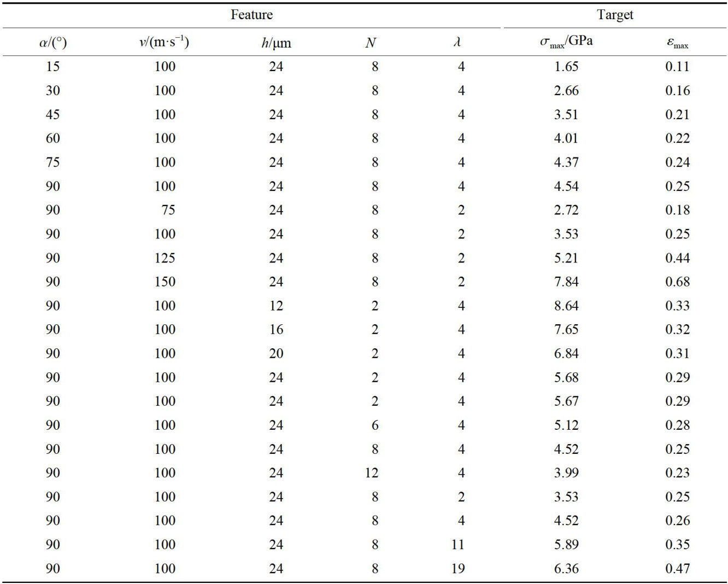
Task: Click the h/μm column header
Action: point(276,43)
